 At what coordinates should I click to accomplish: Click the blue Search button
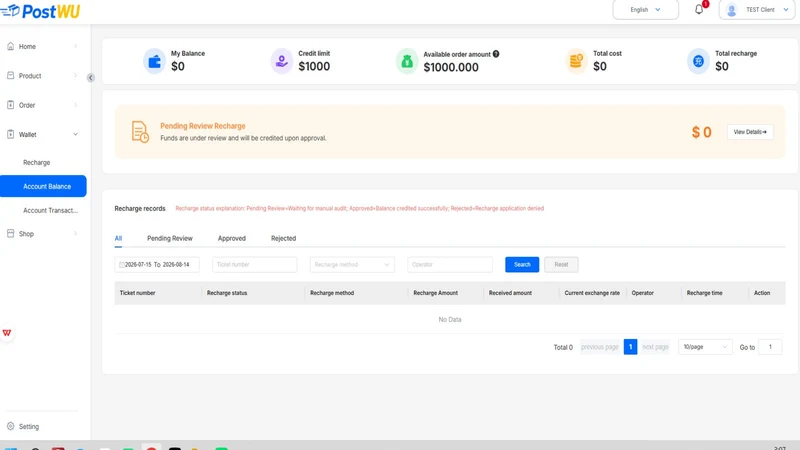tap(522, 264)
